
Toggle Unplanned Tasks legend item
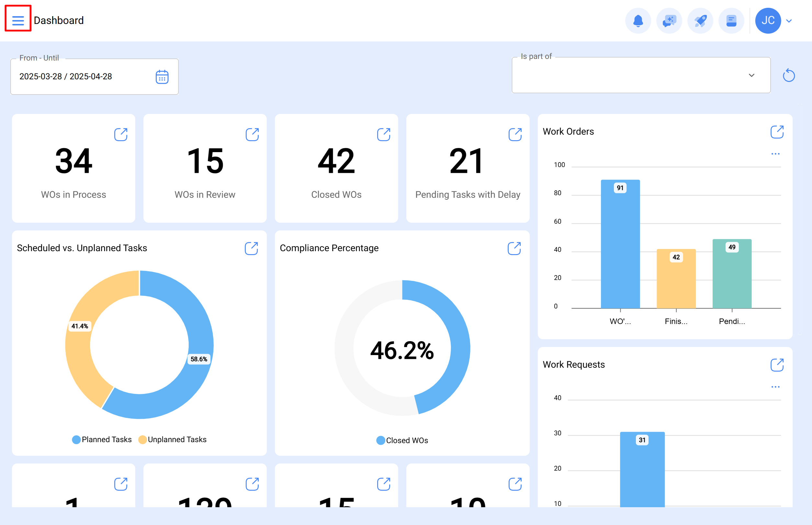pyautogui.click(x=172, y=440)
